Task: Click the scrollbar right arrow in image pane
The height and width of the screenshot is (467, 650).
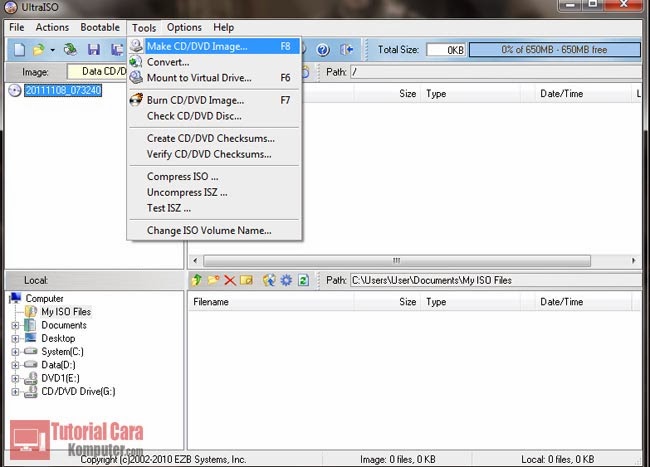Action: [x=633, y=261]
